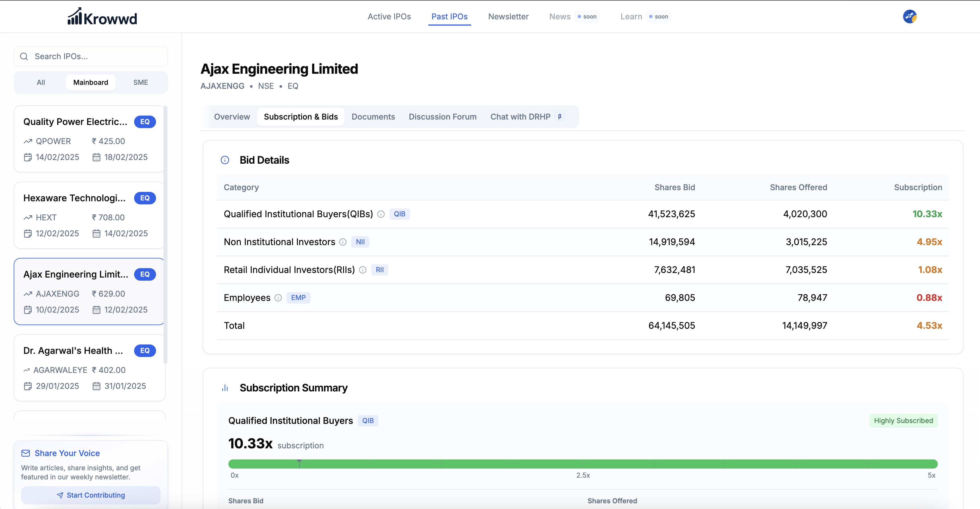980x509 pixels.
Task: Click the Non Institutional Investors info icon
Action: click(343, 242)
